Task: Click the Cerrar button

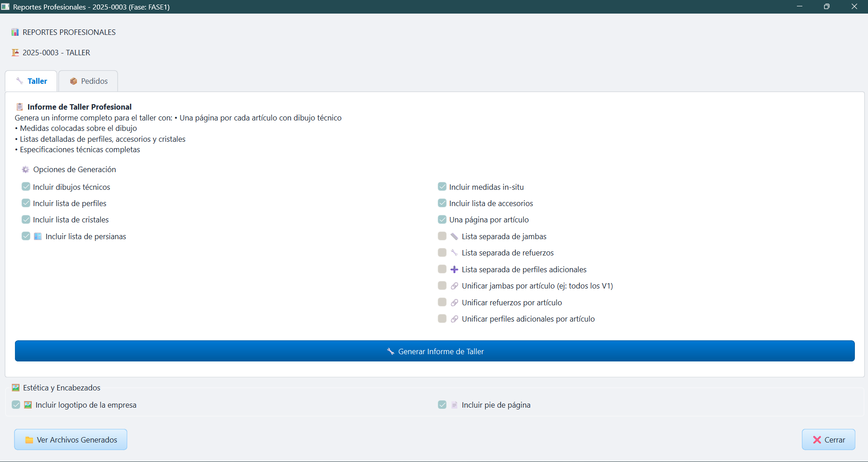Action: click(x=828, y=439)
